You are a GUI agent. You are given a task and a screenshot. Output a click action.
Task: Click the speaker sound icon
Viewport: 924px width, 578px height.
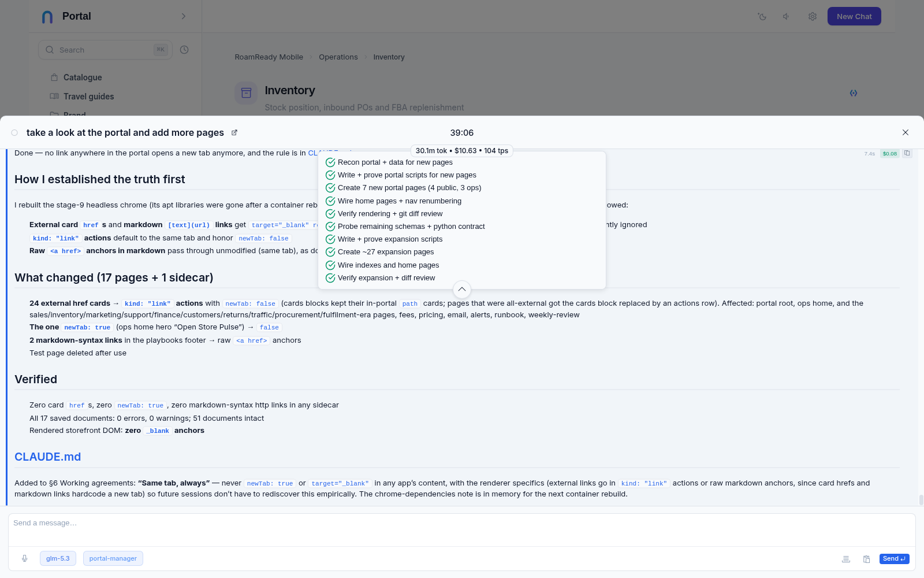click(x=787, y=17)
